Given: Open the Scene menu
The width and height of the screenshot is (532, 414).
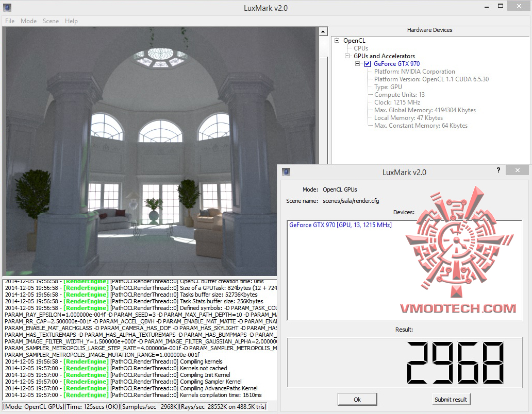Looking at the screenshot, I should coord(51,21).
